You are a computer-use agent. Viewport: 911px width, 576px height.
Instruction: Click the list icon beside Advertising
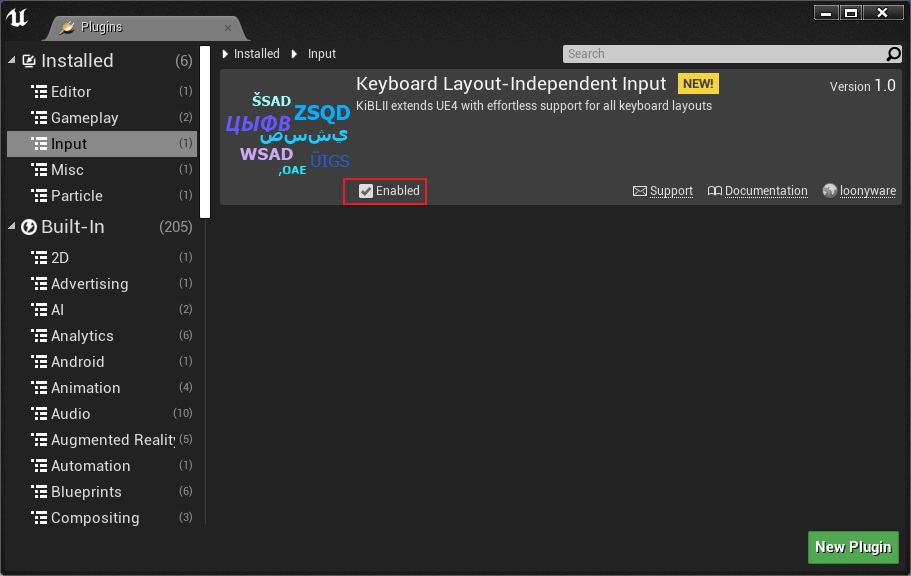coord(39,284)
